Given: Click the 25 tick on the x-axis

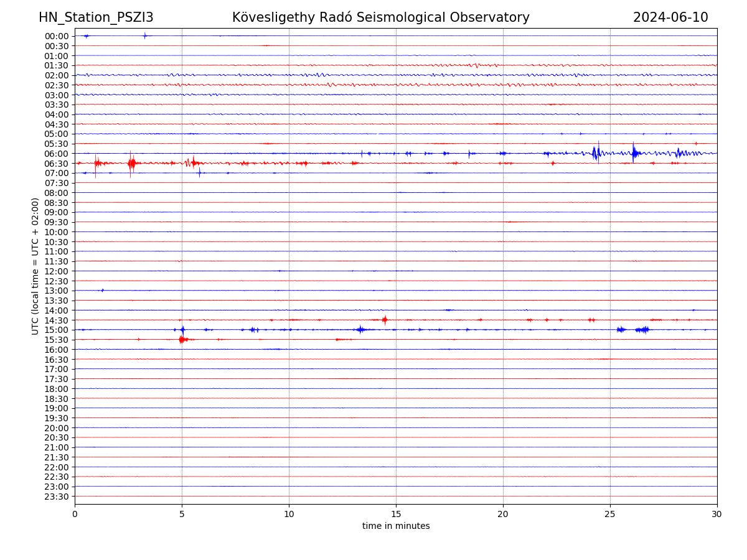Looking at the screenshot, I should [610, 514].
